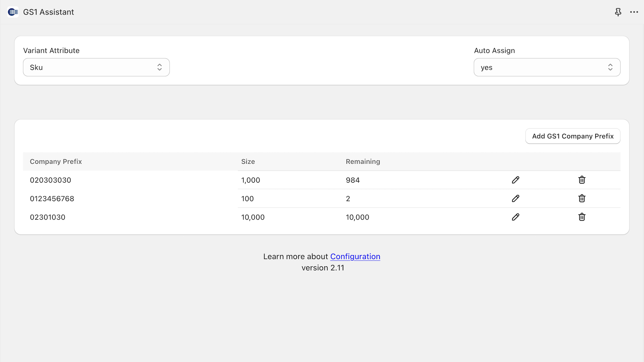Image resolution: width=644 pixels, height=362 pixels.
Task: Delete the 0123456768 prefix entry
Action: pyautogui.click(x=582, y=198)
